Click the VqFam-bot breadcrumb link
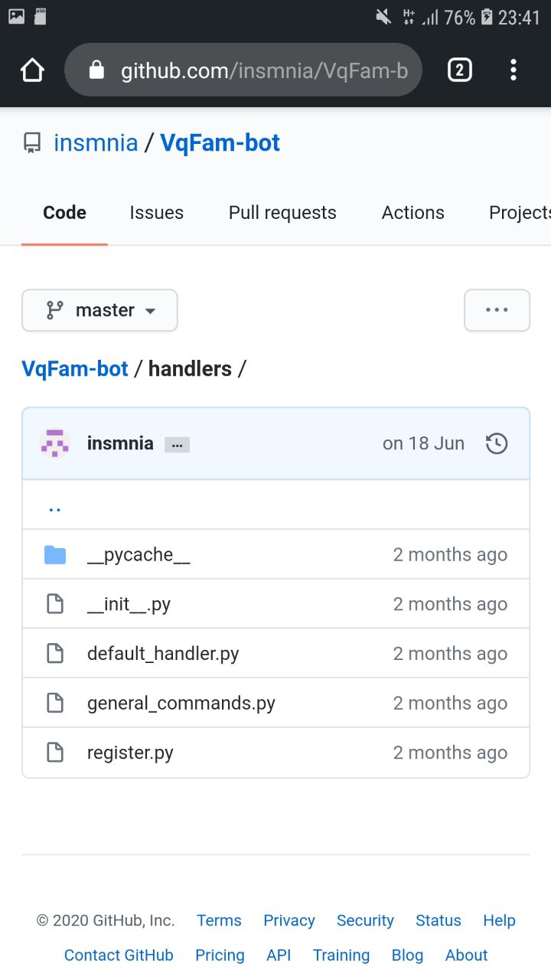Image resolution: width=551 pixels, height=980 pixels. coord(75,369)
